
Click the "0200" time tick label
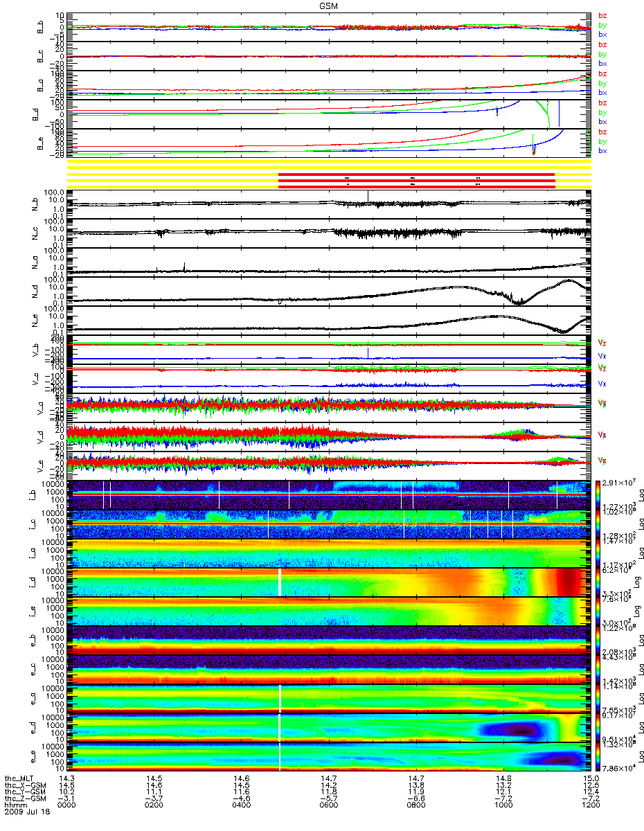(x=154, y=806)
